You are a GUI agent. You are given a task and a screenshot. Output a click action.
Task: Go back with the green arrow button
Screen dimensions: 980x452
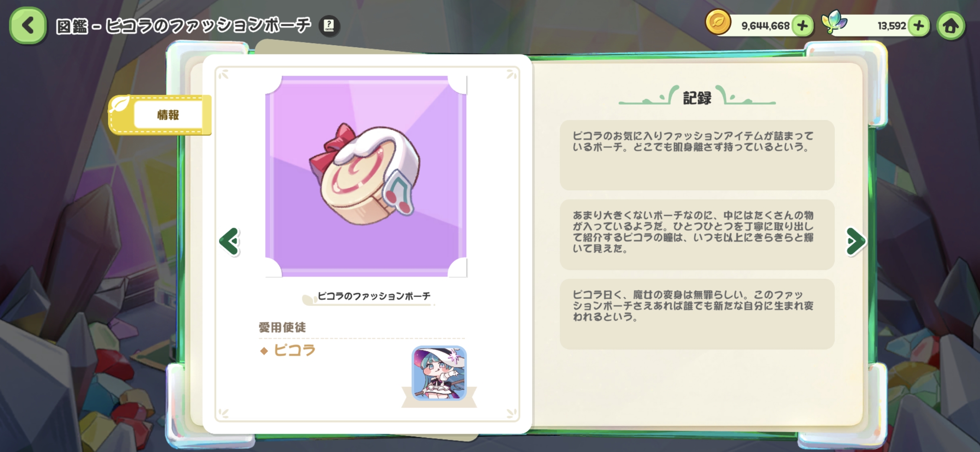[x=28, y=25]
